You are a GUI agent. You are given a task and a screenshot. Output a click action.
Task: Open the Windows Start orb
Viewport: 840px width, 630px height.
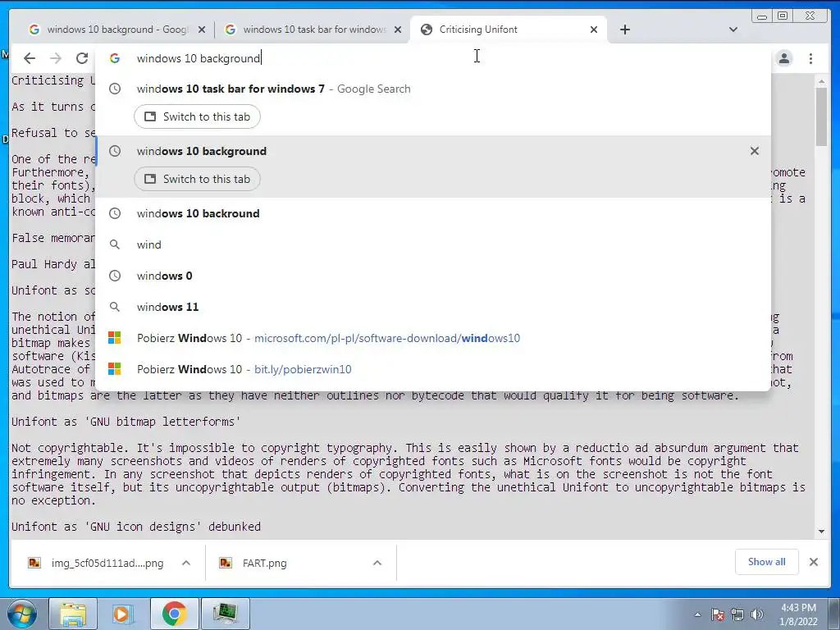pos(21,614)
